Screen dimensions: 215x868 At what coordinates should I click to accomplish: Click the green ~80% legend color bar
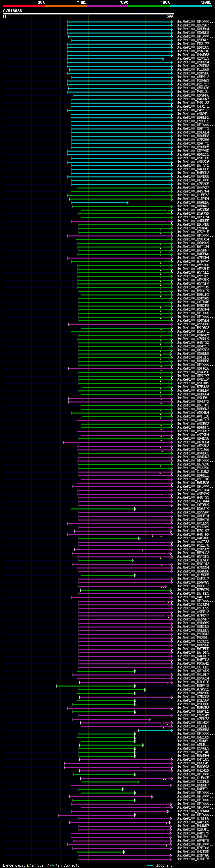tap(149, 6)
